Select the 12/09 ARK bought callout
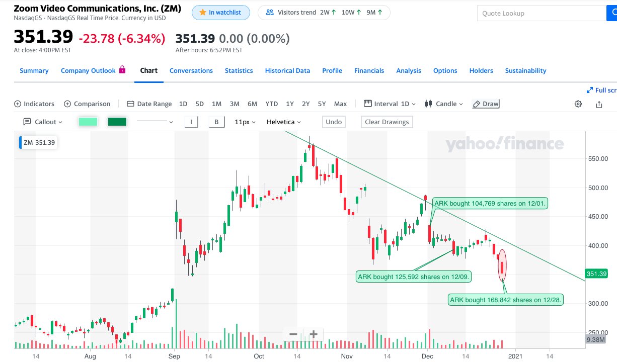617x364 pixels. click(414, 277)
